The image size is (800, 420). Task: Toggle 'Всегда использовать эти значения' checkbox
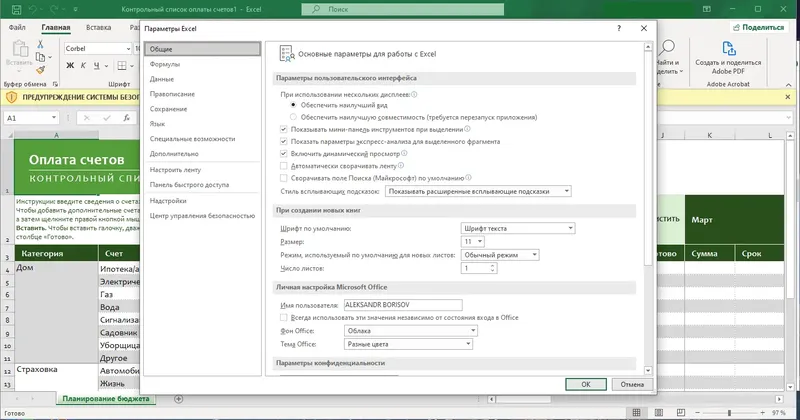click(284, 317)
